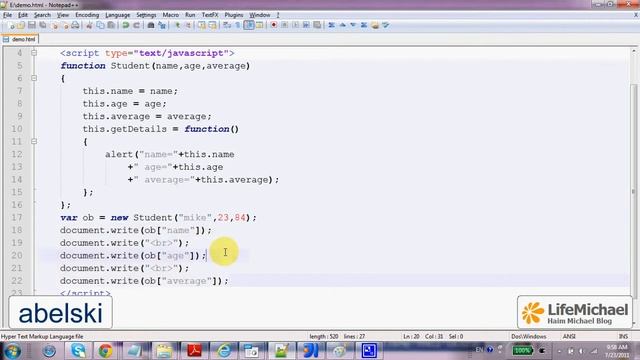The width and height of the screenshot is (640, 360).
Task: Open the TextFX menu
Action: click(x=210, y=15)
